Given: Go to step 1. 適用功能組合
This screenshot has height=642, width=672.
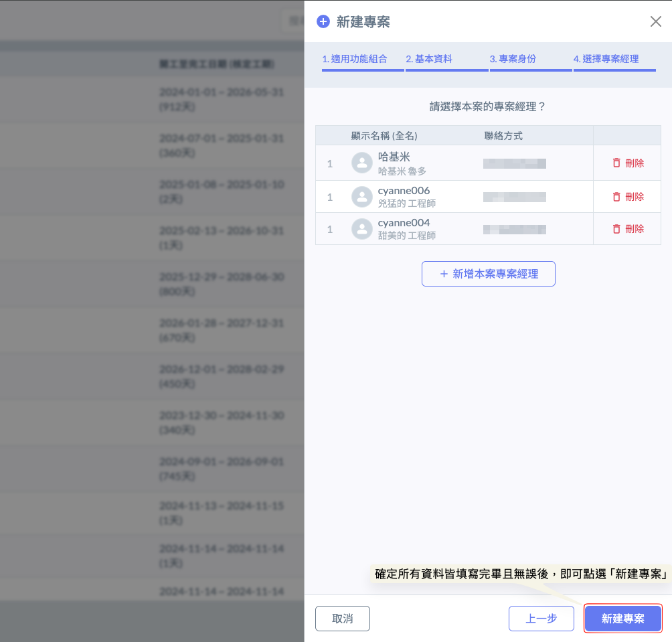Looking at the screenshot, I should pos(355,59).
